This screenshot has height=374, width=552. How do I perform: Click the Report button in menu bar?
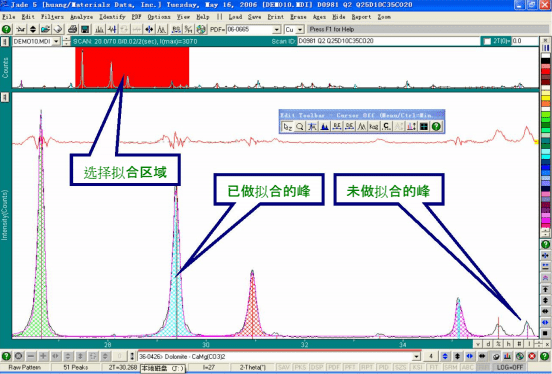pos(361,17)
